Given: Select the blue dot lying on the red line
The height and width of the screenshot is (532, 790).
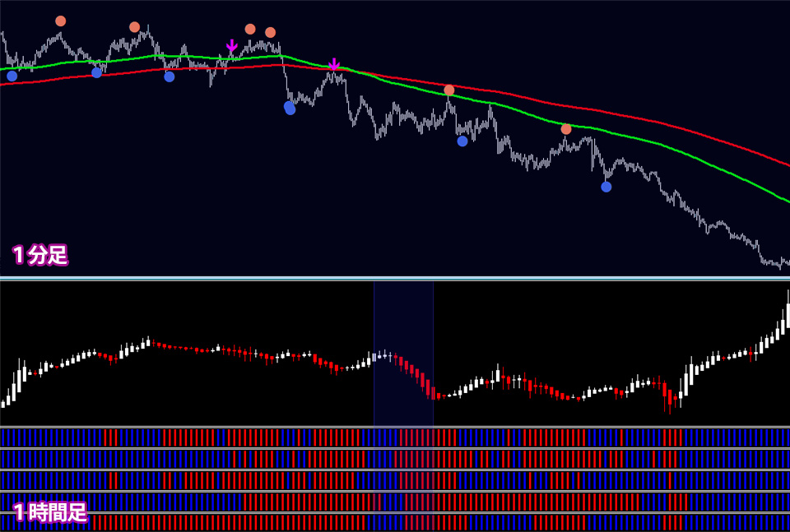Looking at the screenshot, I should (x=97, y=73).
